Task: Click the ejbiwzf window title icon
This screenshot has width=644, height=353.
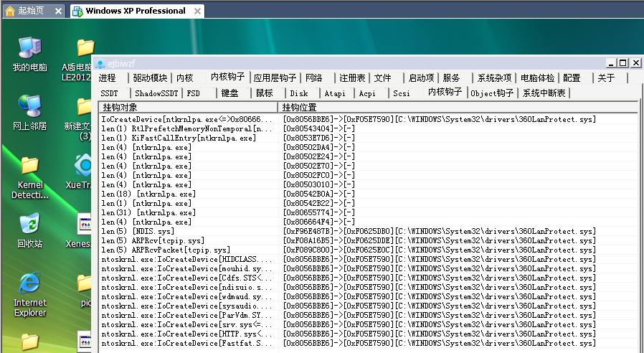Action: [x=100, y=64]
